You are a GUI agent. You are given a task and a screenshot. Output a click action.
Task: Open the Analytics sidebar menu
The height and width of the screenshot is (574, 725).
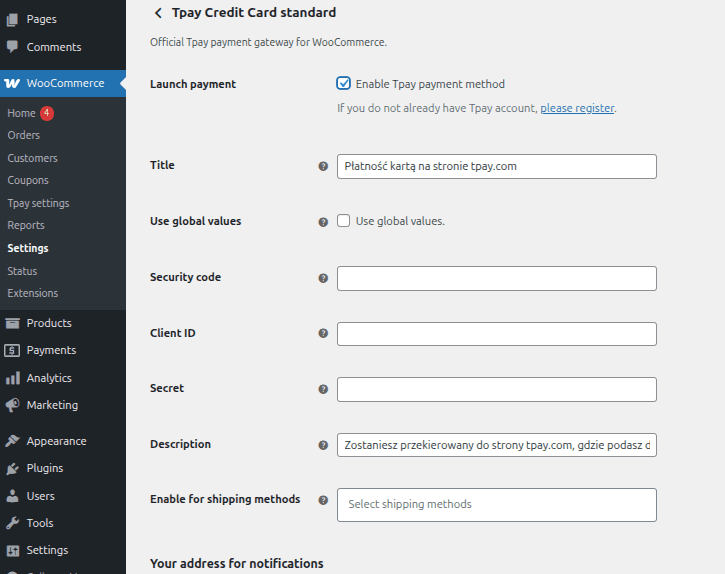point(49,378)
